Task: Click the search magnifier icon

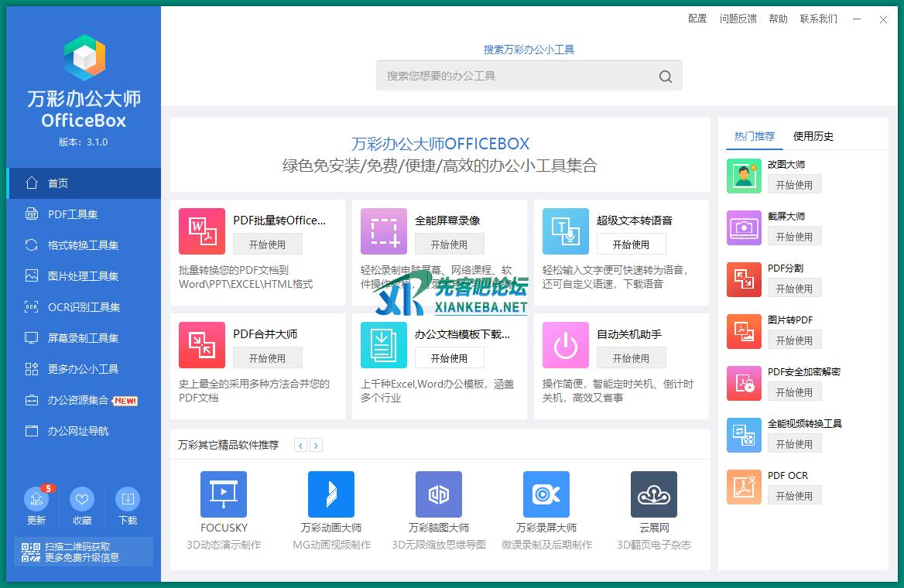Action: pos(666,76)
